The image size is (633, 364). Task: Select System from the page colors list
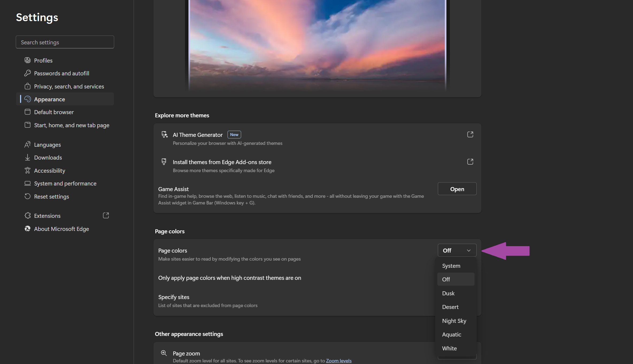pyautogui.click(x=451, y=266)
